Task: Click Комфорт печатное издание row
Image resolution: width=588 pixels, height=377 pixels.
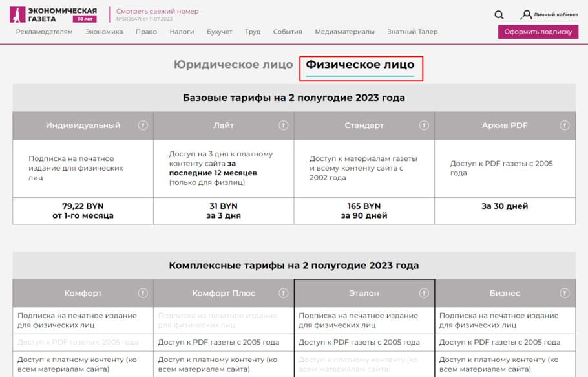Action: (x=83, y=320)
